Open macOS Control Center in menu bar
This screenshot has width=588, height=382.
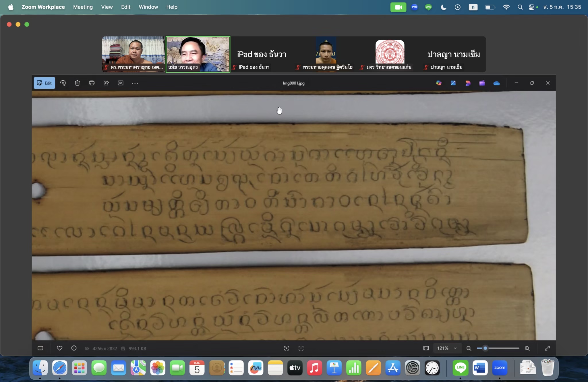click(x=531, y=7)
